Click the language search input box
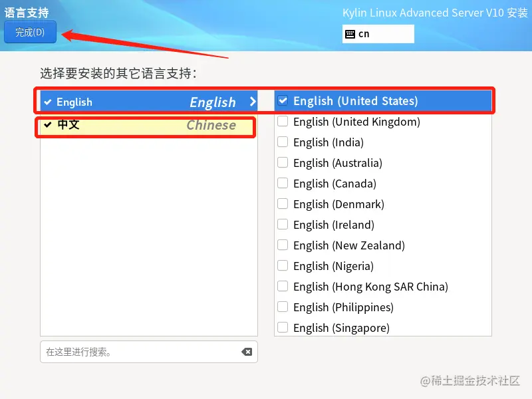 click(x=133, y=352)
